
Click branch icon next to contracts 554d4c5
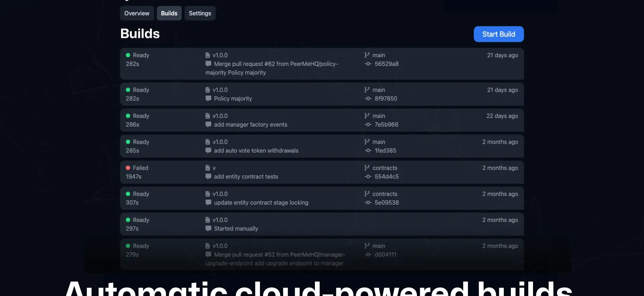pyautogui.click(x=367, y=168)
